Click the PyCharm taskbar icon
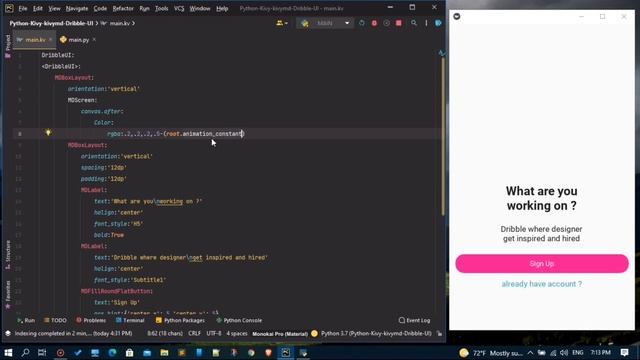The width and height of the screenshot is (640, 360). point(286,353)
